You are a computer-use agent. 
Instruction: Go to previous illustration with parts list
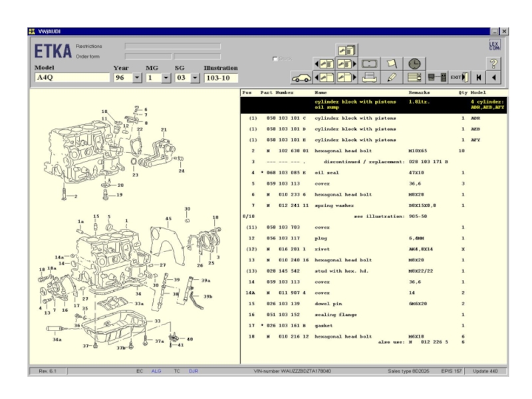[325, 64]
